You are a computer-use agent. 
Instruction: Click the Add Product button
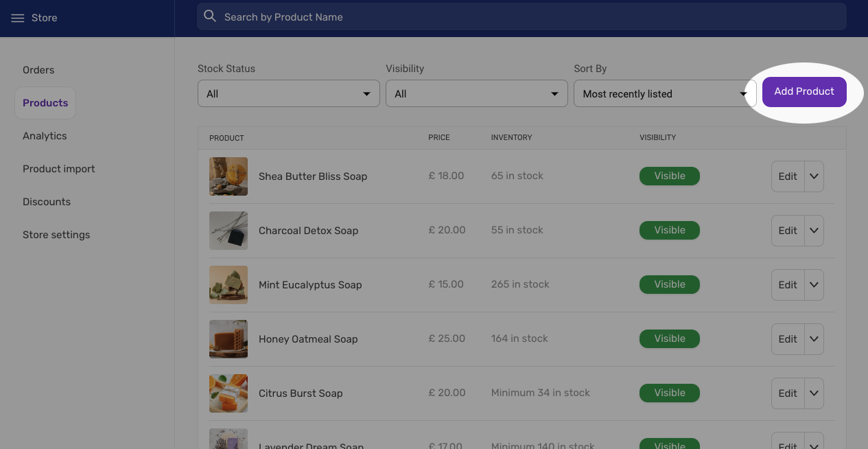click(x=804, y=92)
